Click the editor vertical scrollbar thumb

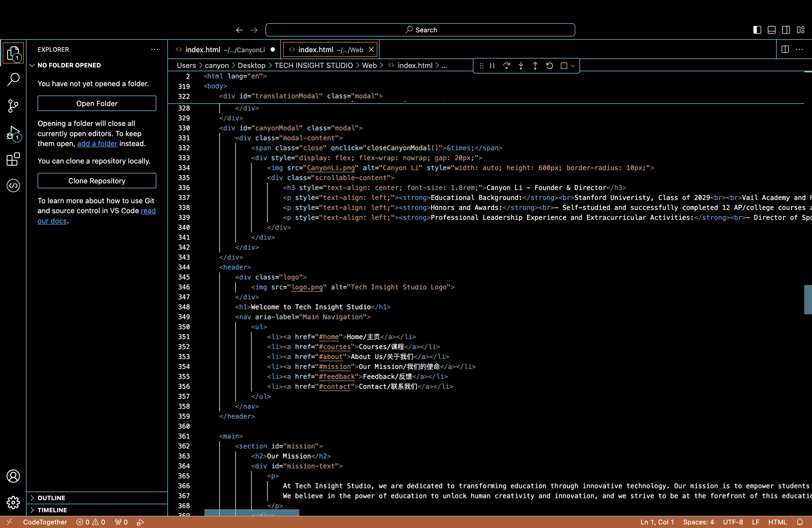click(x=808, y=299)
